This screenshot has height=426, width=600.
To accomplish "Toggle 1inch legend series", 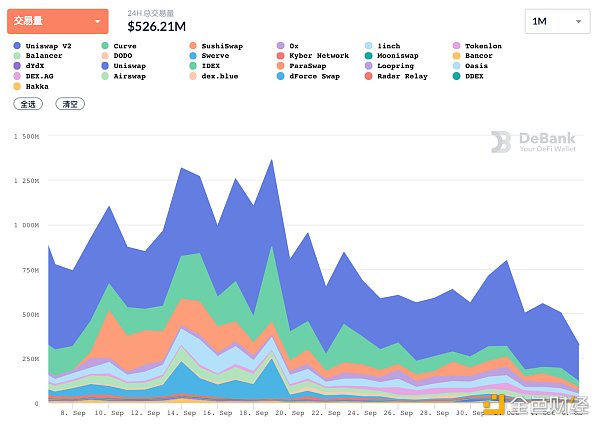I will pyautogui.click(x=383, y=46).
